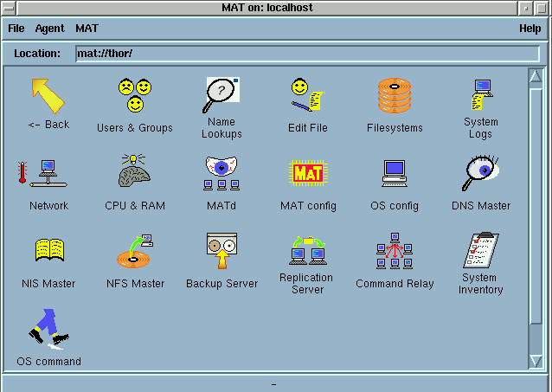The height and width of the screenshot is (392, 552).
Task: Open the DNS Master icon
Action: point(481,173)
